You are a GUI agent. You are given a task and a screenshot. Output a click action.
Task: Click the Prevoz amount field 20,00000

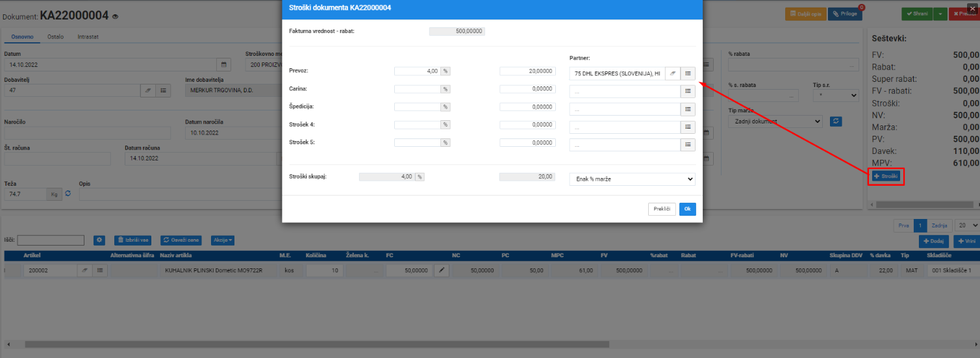[x=527, y=71]
